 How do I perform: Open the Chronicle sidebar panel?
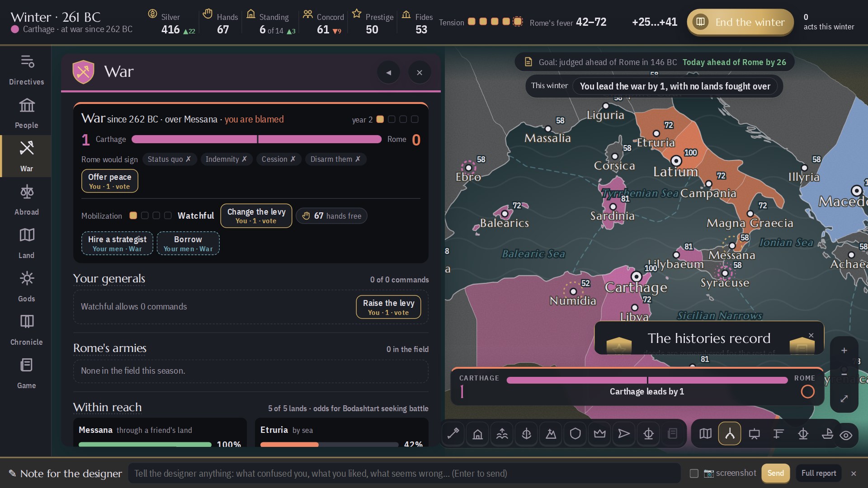pos(26,330)
